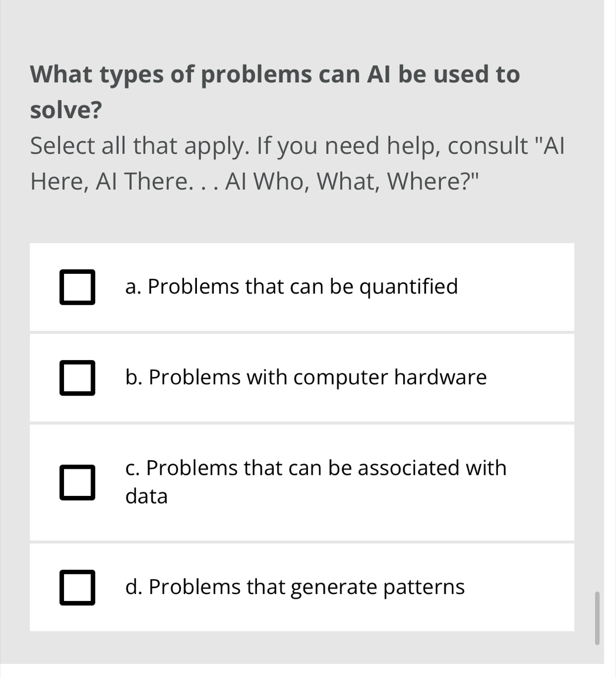This screenshot has height=678, width=616.
Task: Enable the "associated with data" checkbox
Action: click(77, 482)
